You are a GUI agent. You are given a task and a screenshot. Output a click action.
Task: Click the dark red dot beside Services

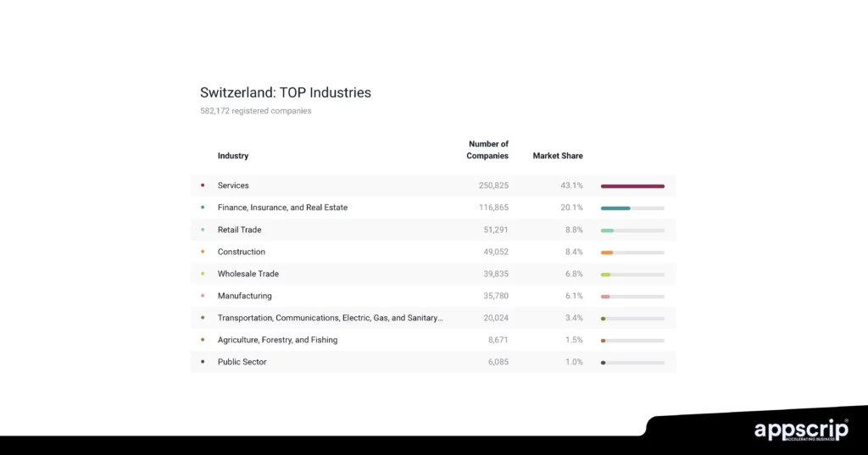(203, 186)
